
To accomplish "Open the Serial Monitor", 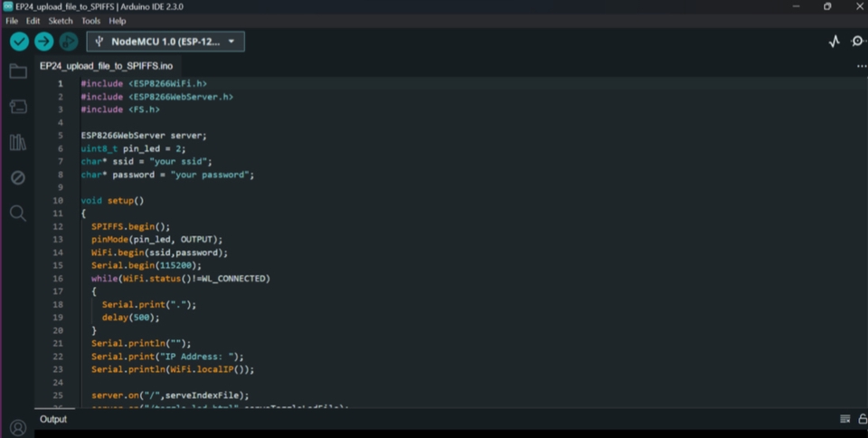I will 857,42.
